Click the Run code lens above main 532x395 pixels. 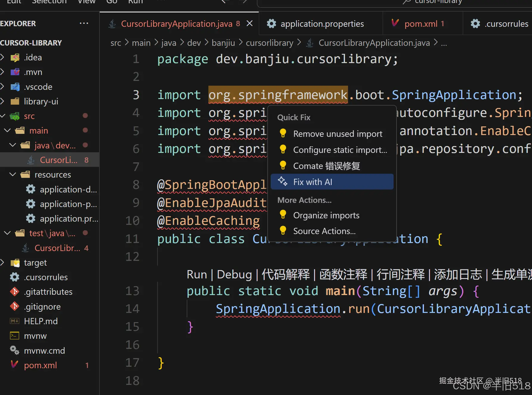click(197, 274)
